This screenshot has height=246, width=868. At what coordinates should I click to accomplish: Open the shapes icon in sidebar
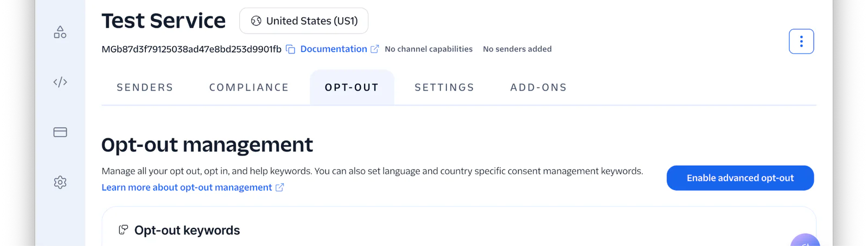[x=60, y=33]
